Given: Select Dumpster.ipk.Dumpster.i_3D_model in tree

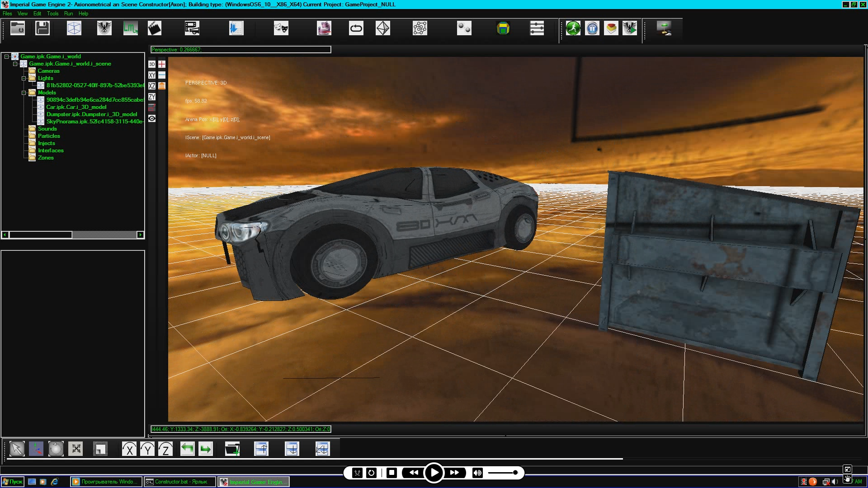Looking at the screenshot, I should (92, 114).
